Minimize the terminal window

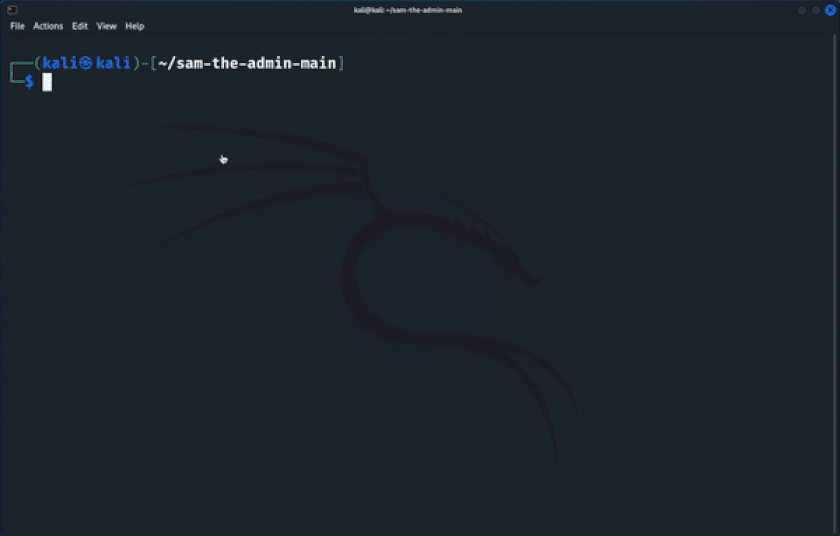802,10
